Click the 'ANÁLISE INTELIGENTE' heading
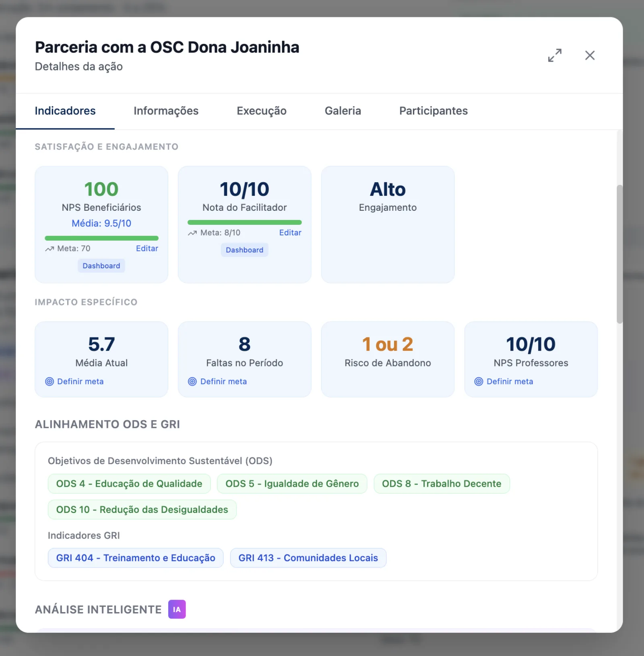 98,609
